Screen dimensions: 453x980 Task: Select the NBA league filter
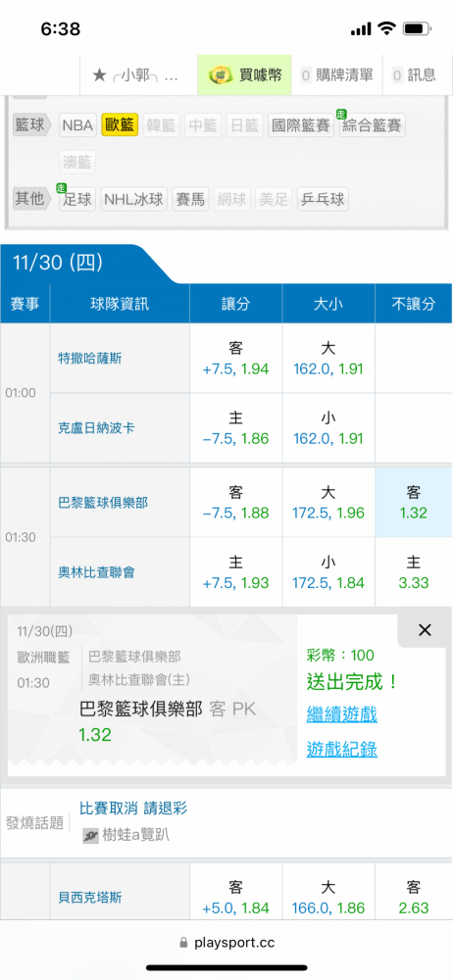[77, 125]
